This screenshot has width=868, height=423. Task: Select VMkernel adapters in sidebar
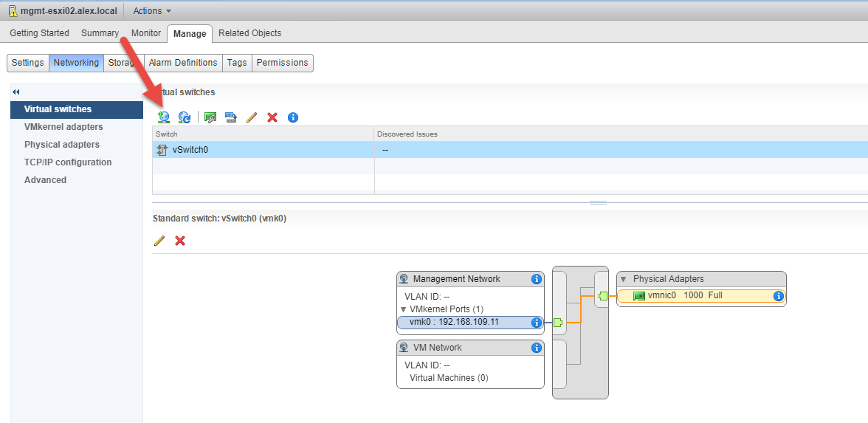coord(63,127)
